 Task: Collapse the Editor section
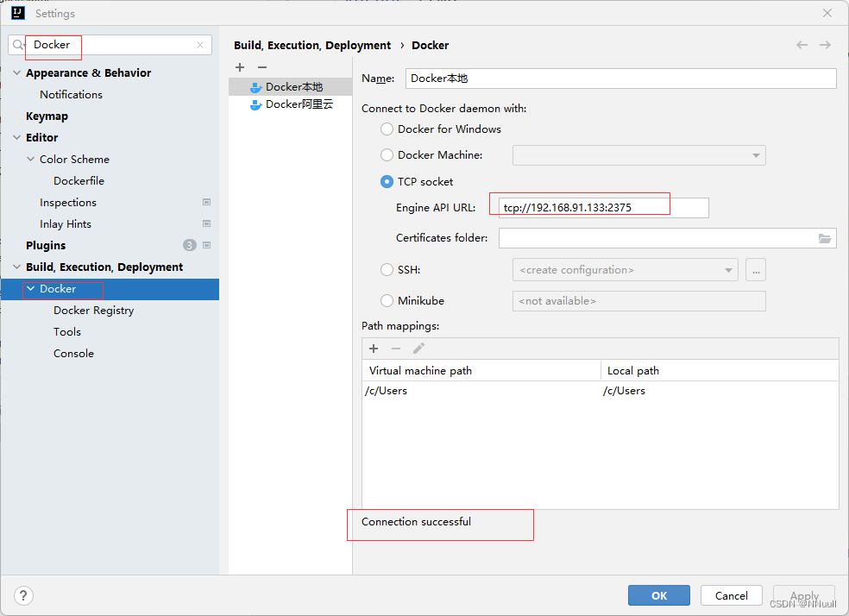click(16, 137)
